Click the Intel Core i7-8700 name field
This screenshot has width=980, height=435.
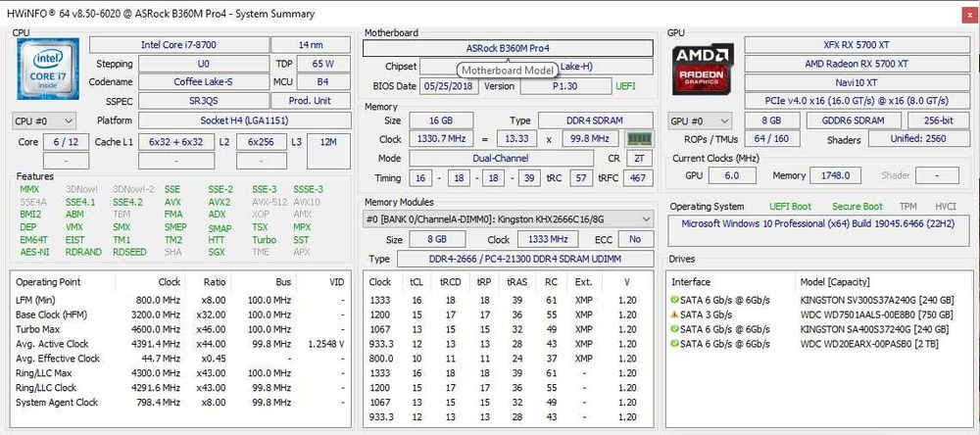(178, 45)
